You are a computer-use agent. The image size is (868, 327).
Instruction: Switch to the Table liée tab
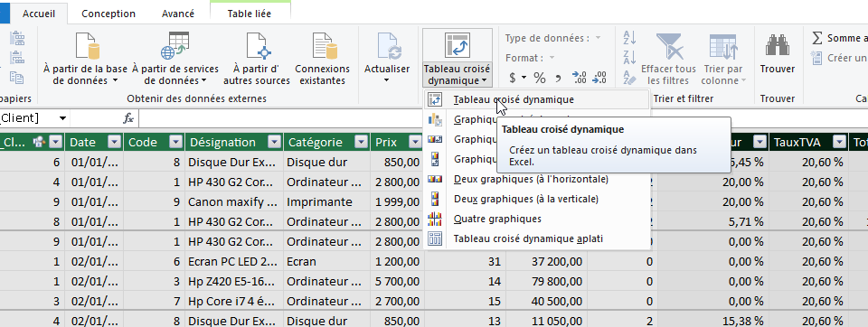click(x=250, y=14)
